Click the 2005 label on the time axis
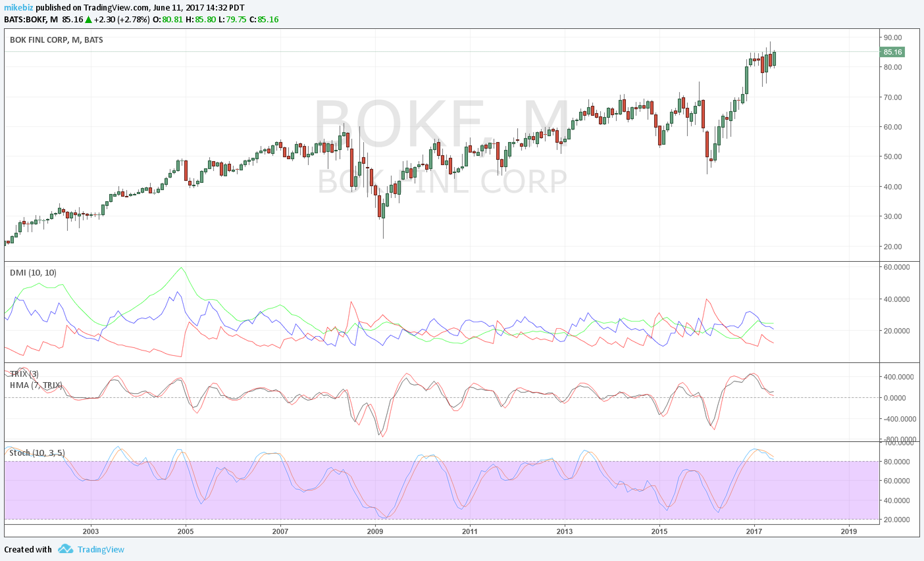924x561 pixels. coord(186,531)
